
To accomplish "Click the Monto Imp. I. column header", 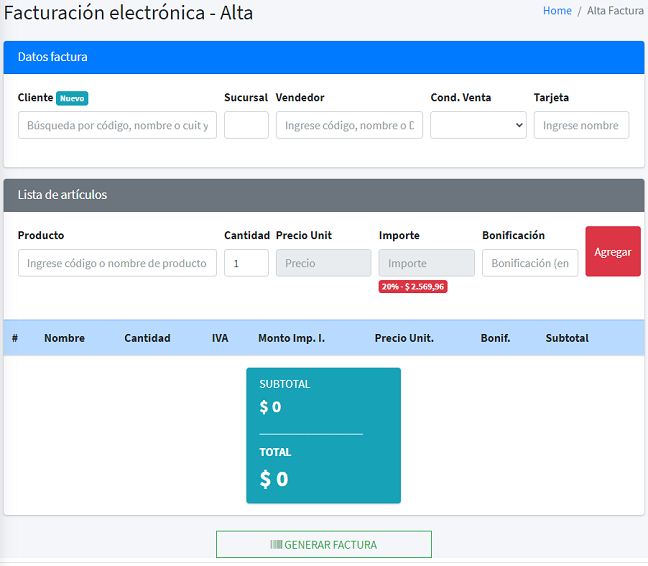I will (291, 338).
